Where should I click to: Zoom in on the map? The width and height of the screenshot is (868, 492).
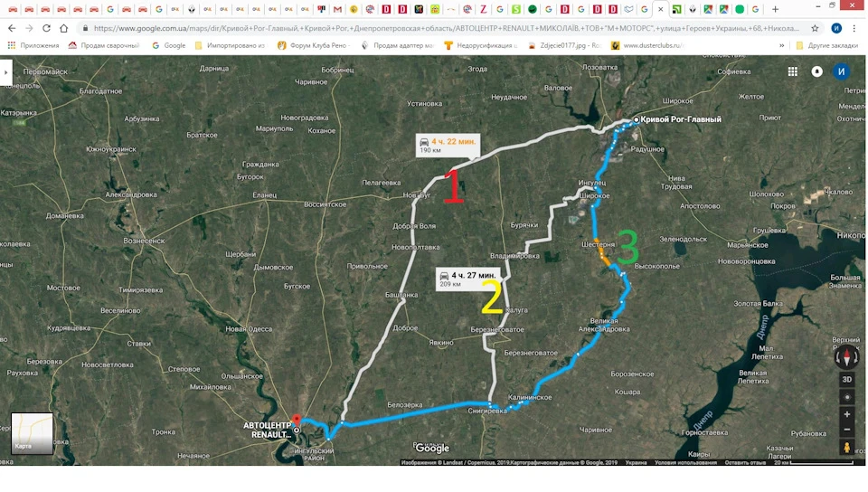pos(846,414)
